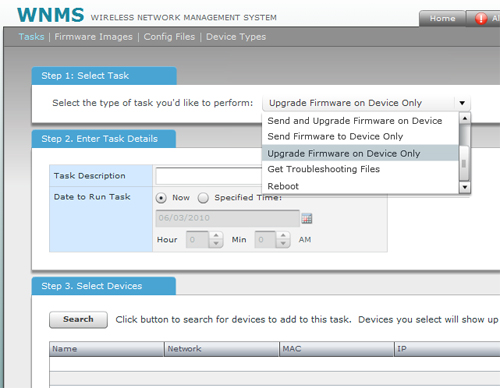Select the Specified Time radio button
Image resolution: width=500 pixels, height=388 pixels.
203,198
